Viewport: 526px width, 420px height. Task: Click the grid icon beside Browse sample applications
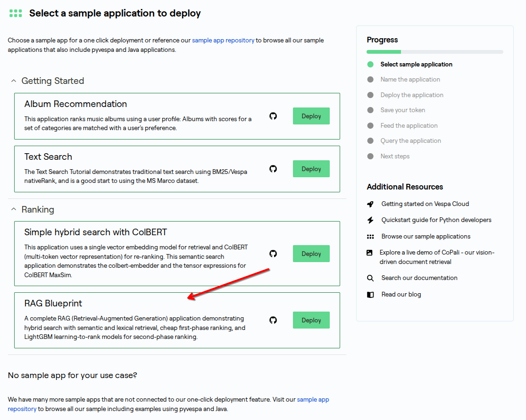370,237
